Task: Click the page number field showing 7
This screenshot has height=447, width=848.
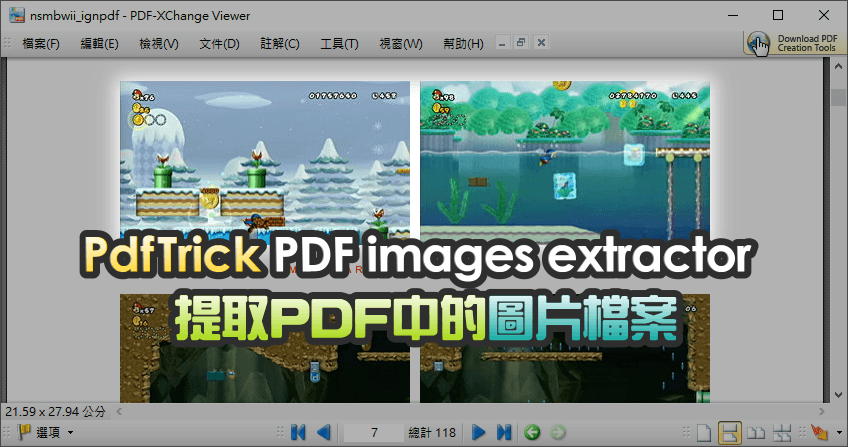Action: point(374,432)
